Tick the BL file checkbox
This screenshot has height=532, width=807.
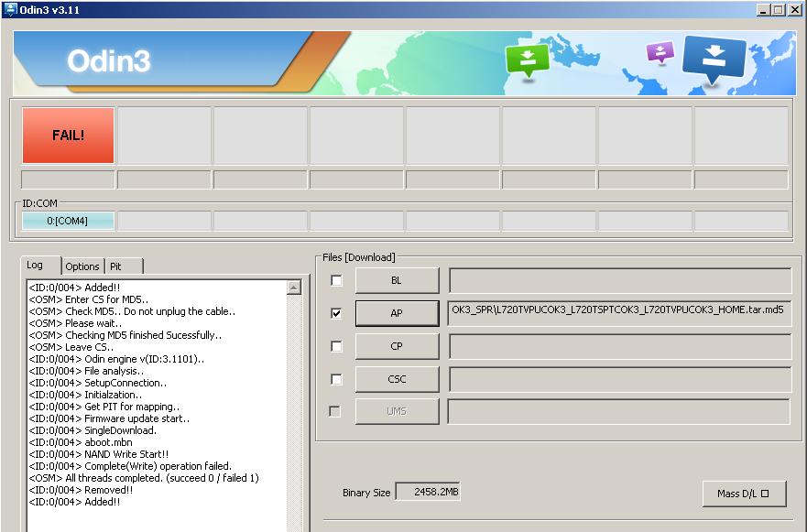[336, 280]
